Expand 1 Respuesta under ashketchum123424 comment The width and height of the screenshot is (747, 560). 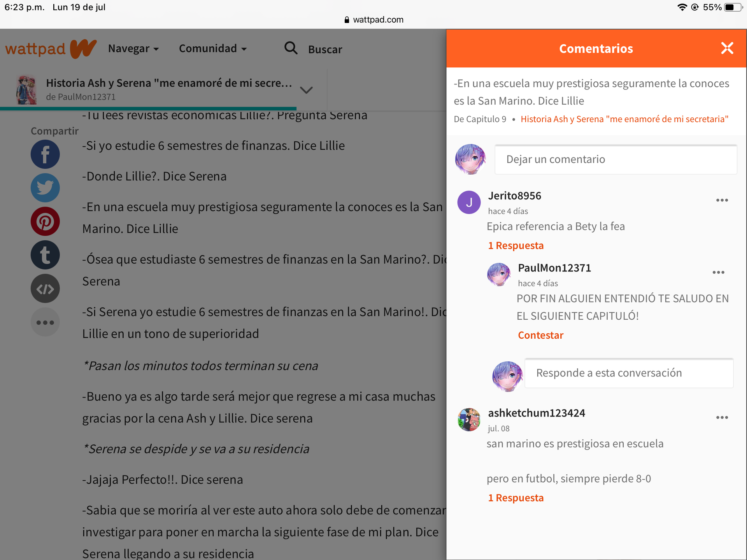pyautogui.click(x=516, y=498)
